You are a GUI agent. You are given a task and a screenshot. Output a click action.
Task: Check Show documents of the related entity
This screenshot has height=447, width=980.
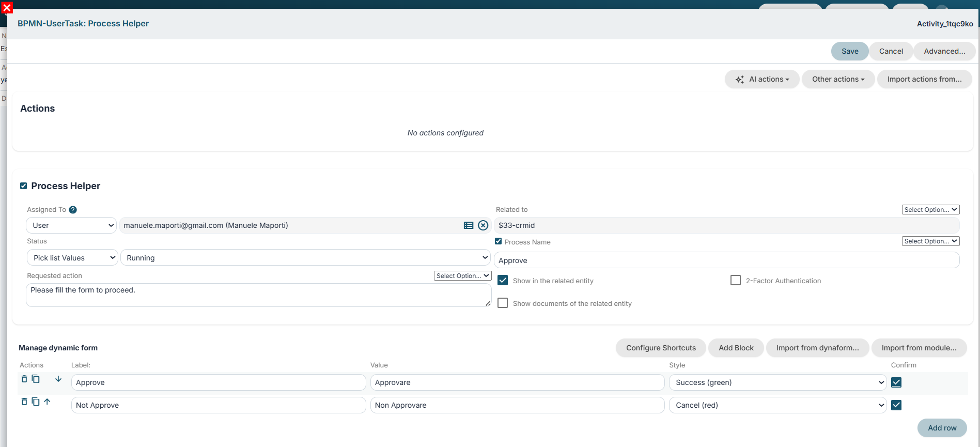(x=503, y=303)
